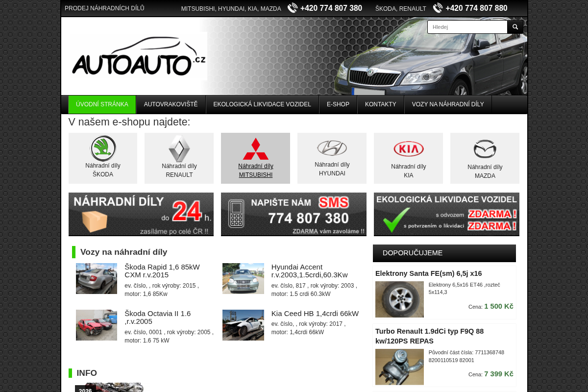This screenshot has width=588, height=392.
Task: Click the search magnifier button
Action: point(515,27)
